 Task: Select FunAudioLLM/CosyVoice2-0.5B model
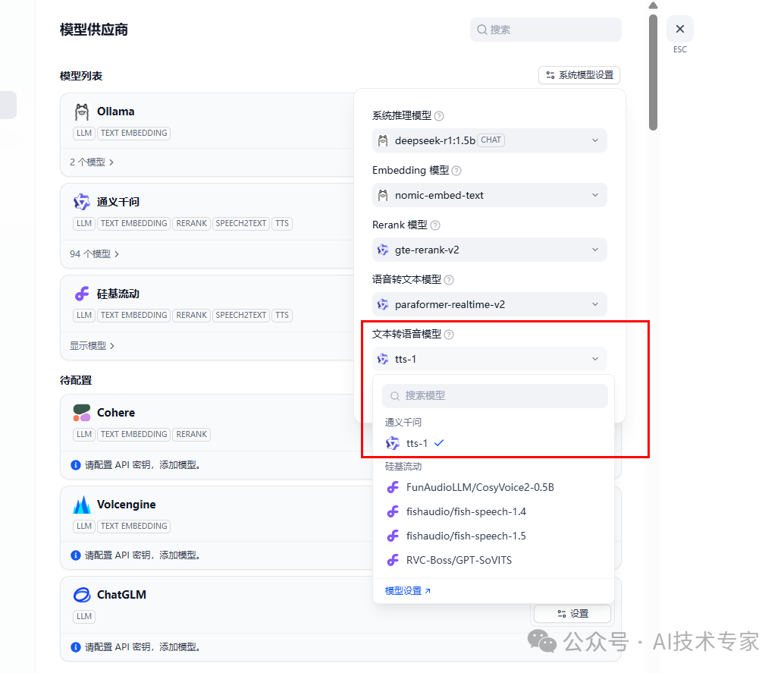[x=494, y=487]
